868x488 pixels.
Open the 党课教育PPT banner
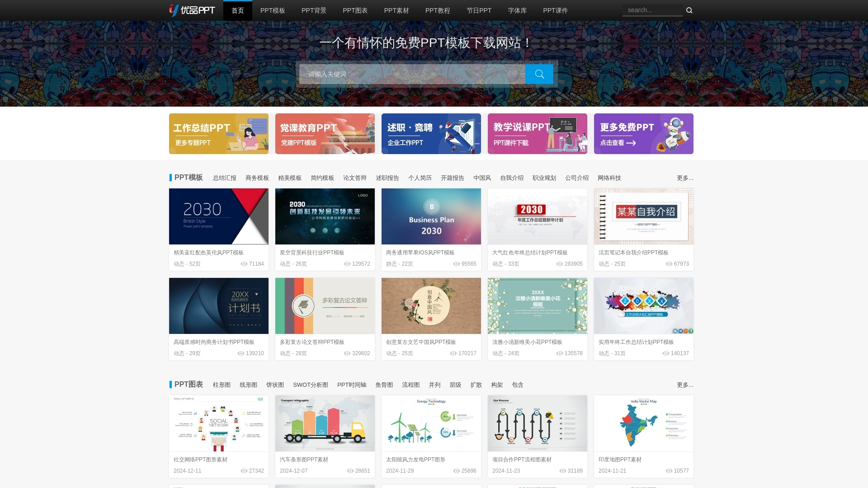click(325, 134)
